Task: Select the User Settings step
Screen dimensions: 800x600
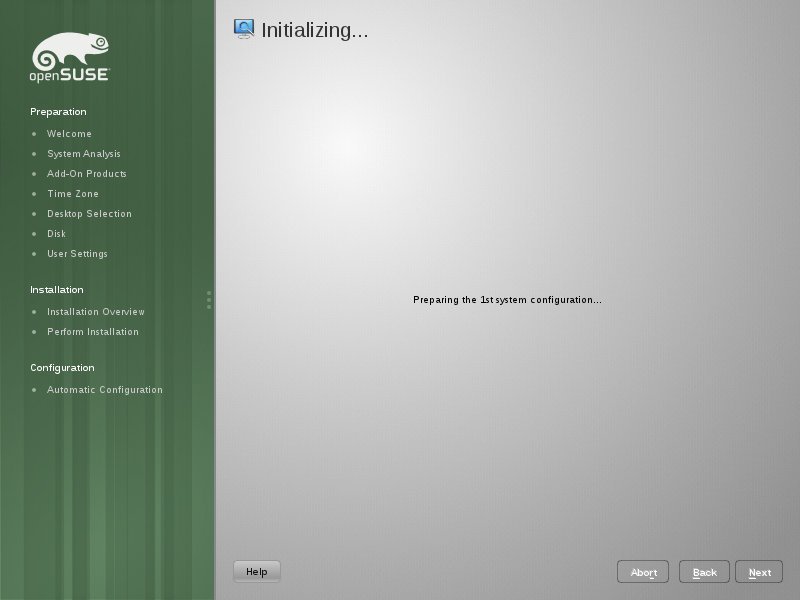Action: (x=77, y=254)
